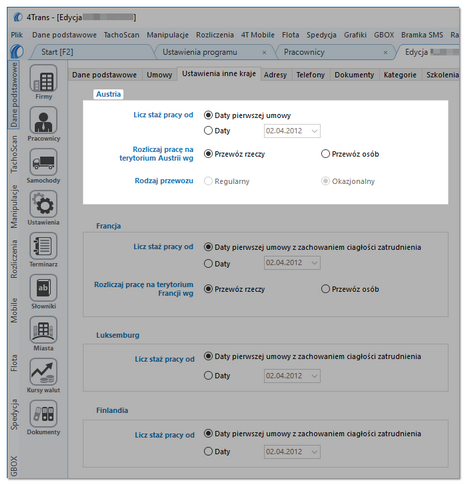
Task: Open the Firmy icon in sidebar
Action: pyautogui.click(x=43, y=78)
